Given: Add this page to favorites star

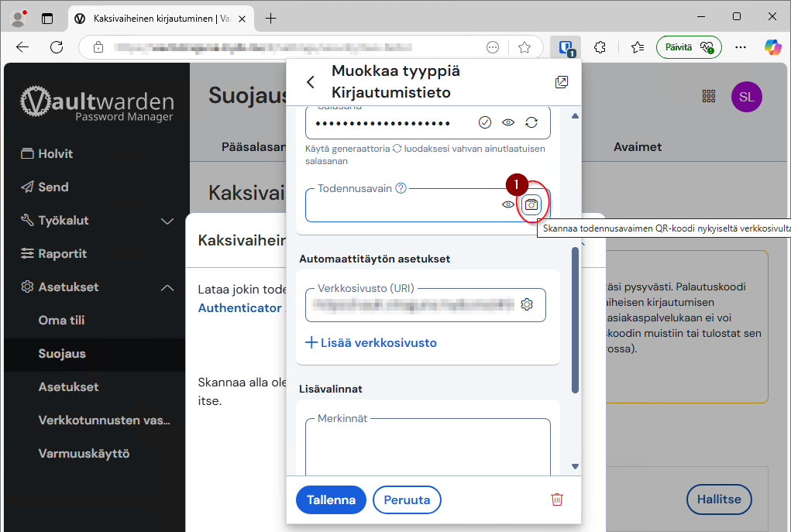Looking at the screenshot, I should (524, 47).
